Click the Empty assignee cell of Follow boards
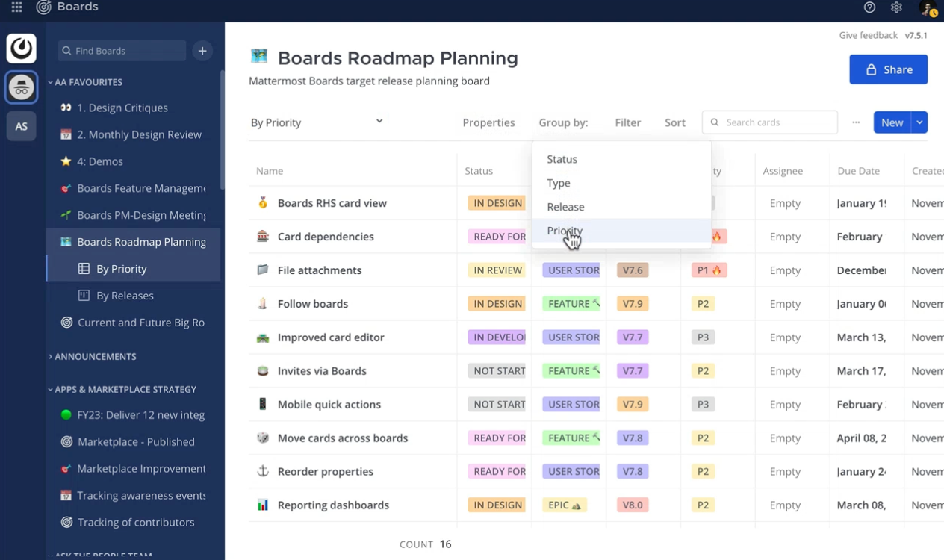This screenshot has width=944, height=560. tap(785, 304)
